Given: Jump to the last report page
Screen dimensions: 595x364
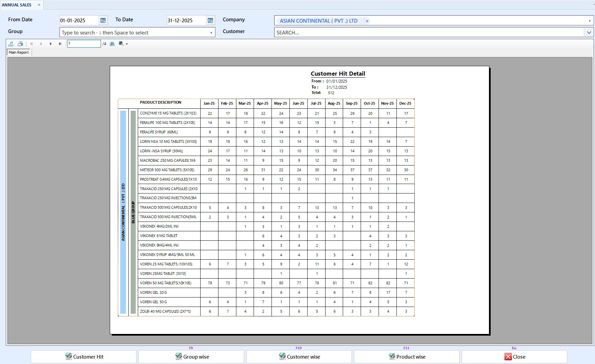Looking at the screenshot, I should point(60,44).
